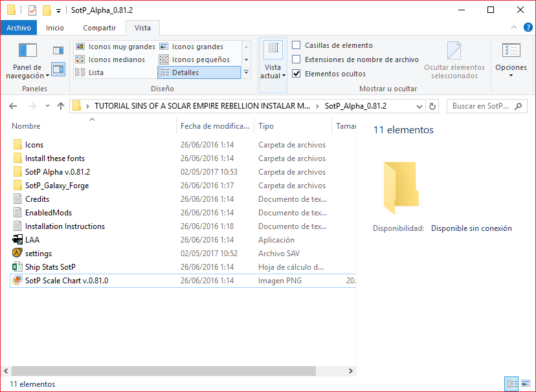This screenshot has height=392, width=536.
Task: Switch to large icons view in status bar
Action: point(526,384)
